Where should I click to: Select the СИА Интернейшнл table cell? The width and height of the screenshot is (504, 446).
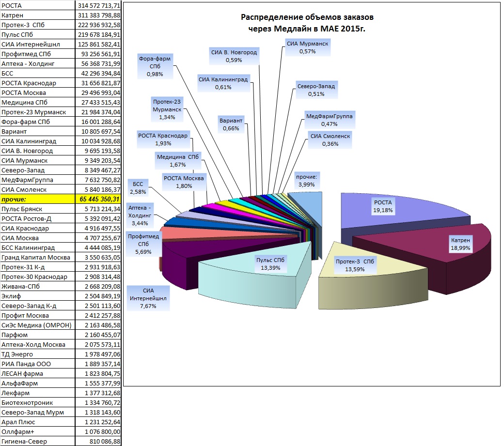pos(38,44)
